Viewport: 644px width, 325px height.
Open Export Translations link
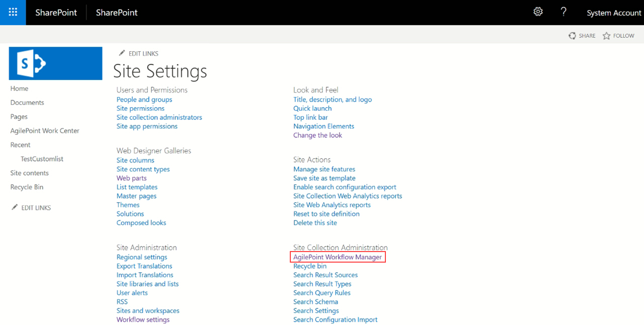coord(144,266)
